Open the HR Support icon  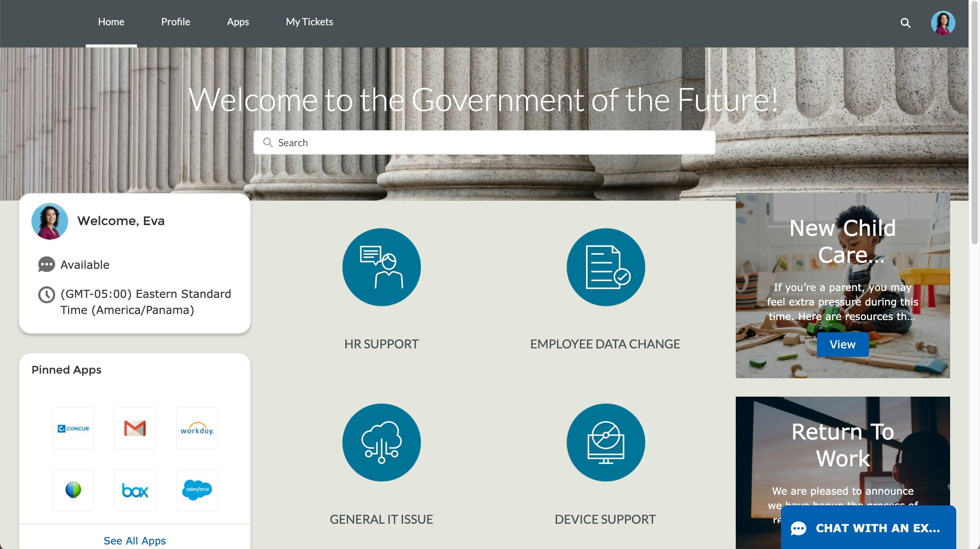click(x=381, y=267)
